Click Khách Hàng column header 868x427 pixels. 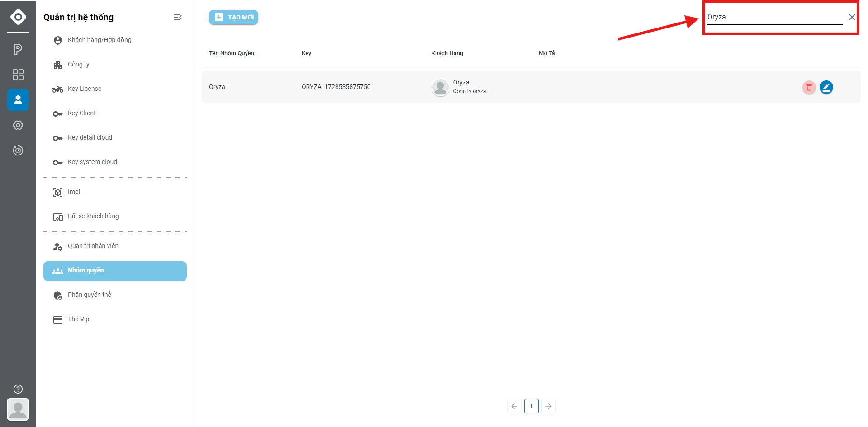[447, 53]
